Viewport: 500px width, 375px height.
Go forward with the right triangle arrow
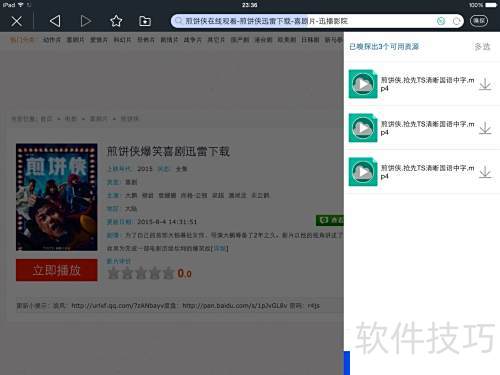[86, 21]
